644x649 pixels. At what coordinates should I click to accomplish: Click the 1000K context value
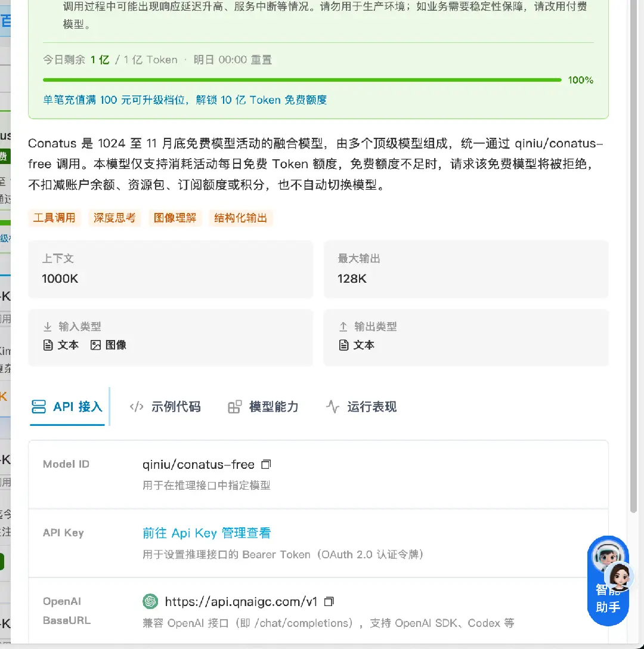[60, 279]
